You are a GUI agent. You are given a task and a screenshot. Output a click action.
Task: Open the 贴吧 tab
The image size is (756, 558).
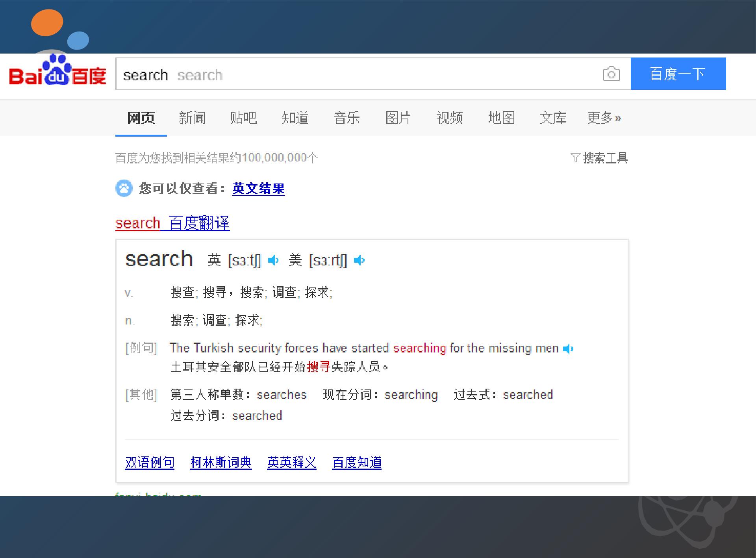click(x=243, y=118)
